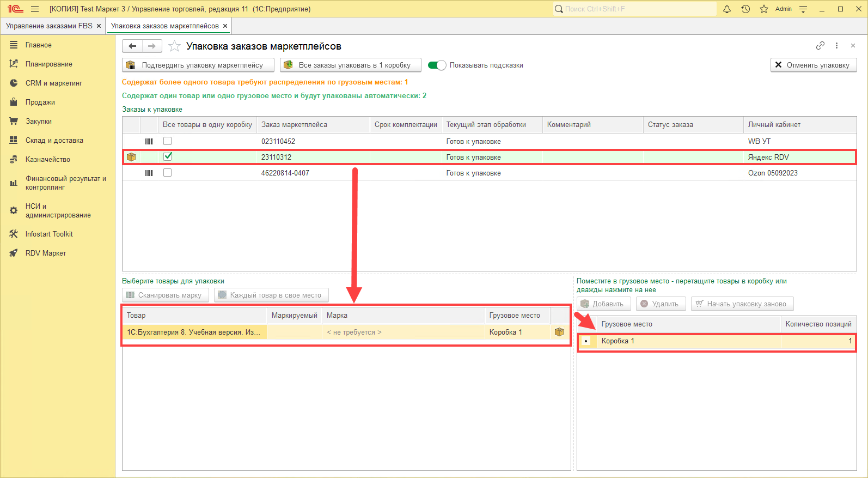Check the box for order 023110452
The image size is (868, 478).
(168, 141)
